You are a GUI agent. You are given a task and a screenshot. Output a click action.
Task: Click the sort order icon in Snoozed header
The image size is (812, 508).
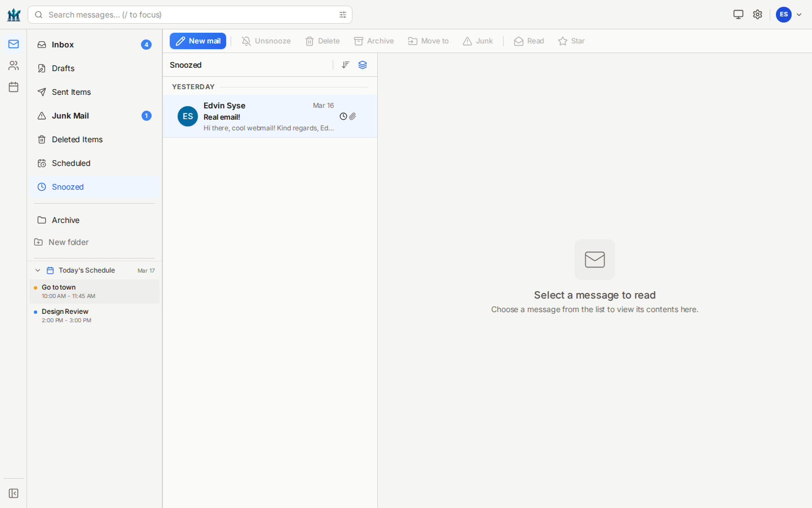[x=346, y=65]
